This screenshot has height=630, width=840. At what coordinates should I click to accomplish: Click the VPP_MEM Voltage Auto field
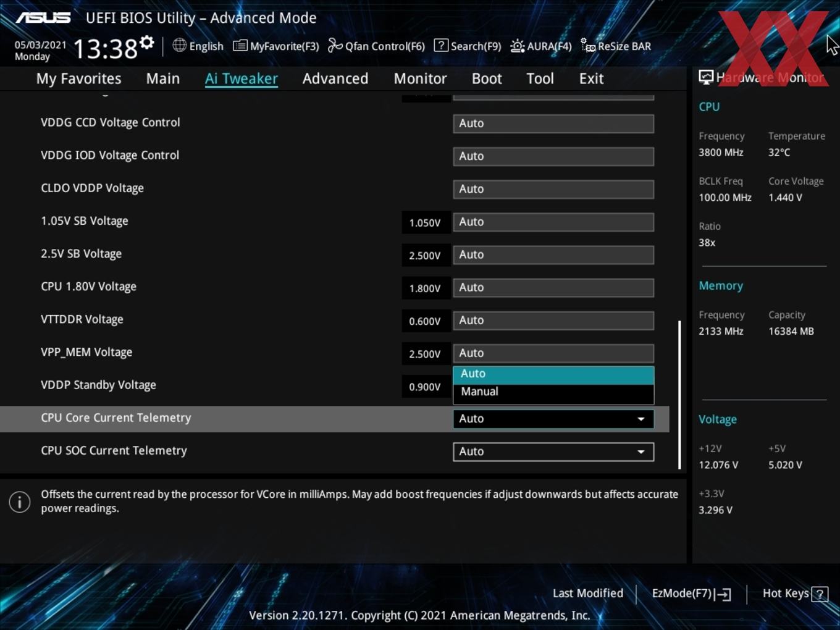coord(553,353)
